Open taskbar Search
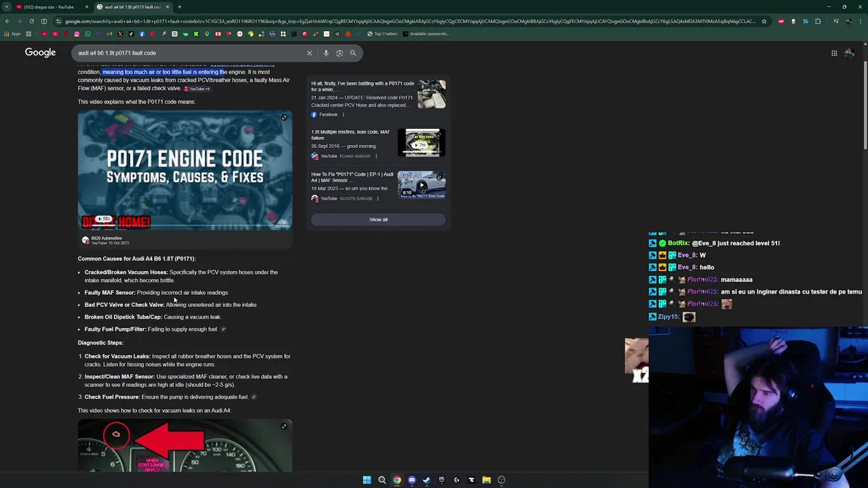The height and width of the screenshot is (488, 868). click(382, 480)
